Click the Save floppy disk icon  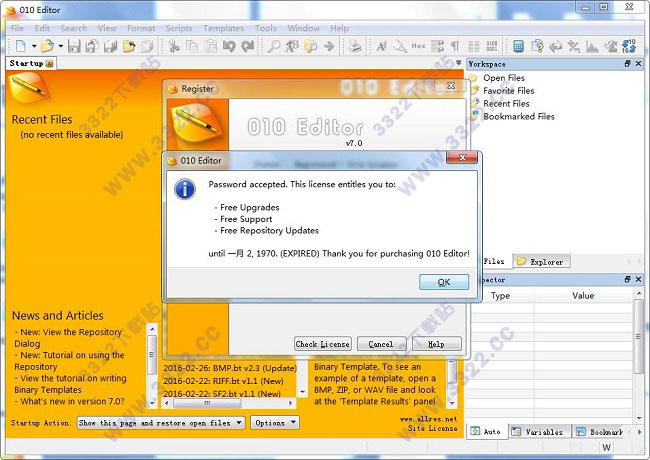click(74, 46)
